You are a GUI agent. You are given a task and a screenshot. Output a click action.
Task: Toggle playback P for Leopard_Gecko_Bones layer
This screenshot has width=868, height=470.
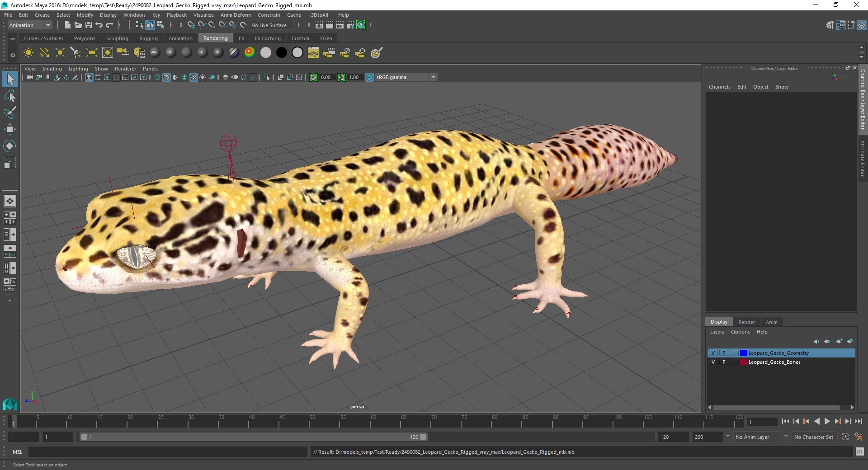(x=724, y=362)
